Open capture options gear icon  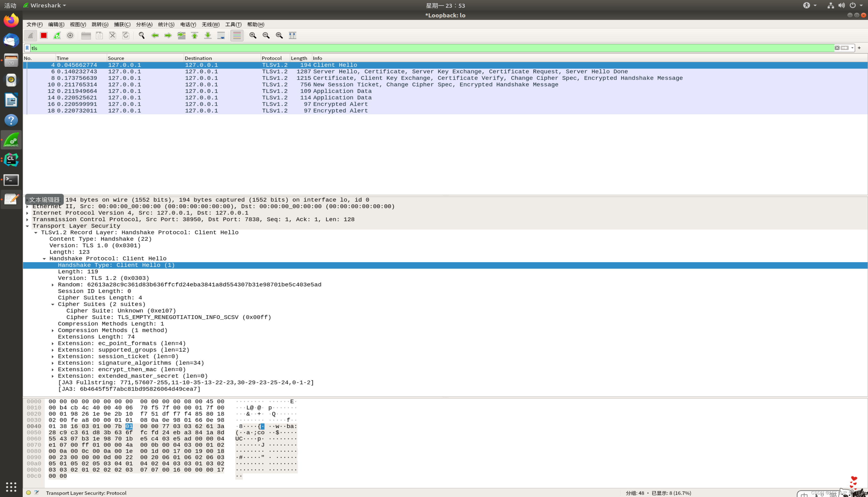[70, 36]
